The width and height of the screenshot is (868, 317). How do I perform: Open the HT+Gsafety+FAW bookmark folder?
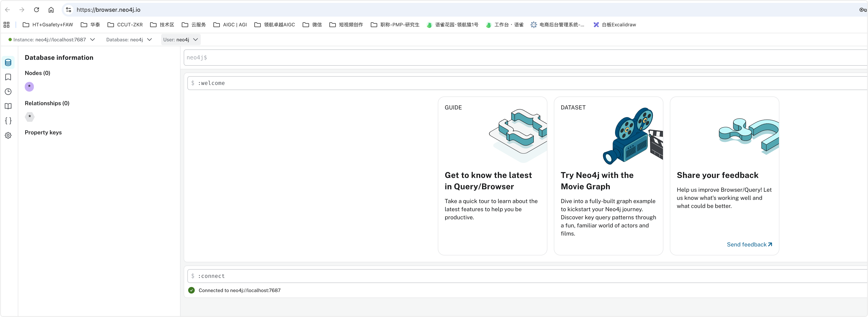click(47, 25)
